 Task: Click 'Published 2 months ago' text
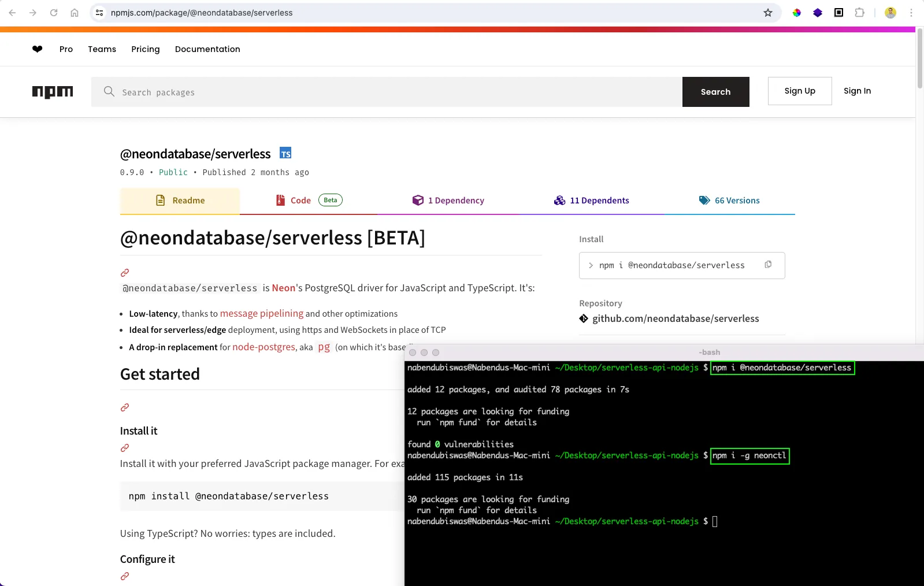click(255, 172)
